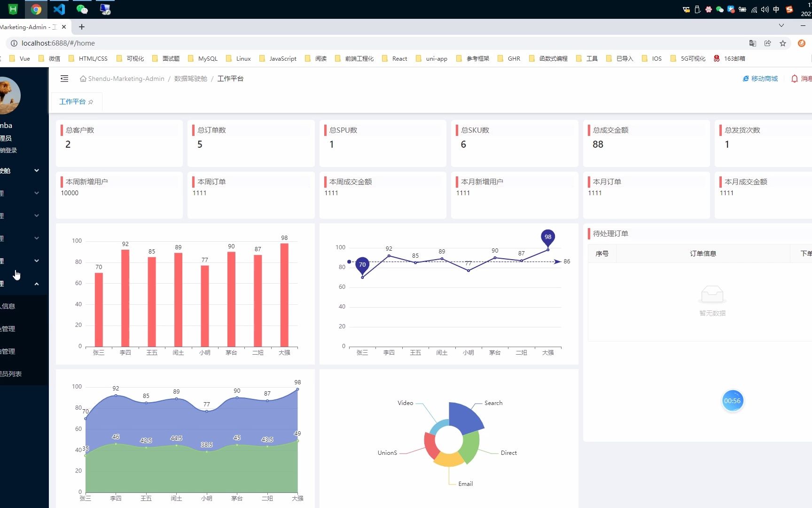The height and width of the screenshot is (508, 812).
Task: Click the home icon in breadcrumb
Action: pyautogui.click(x=83, y=79)
